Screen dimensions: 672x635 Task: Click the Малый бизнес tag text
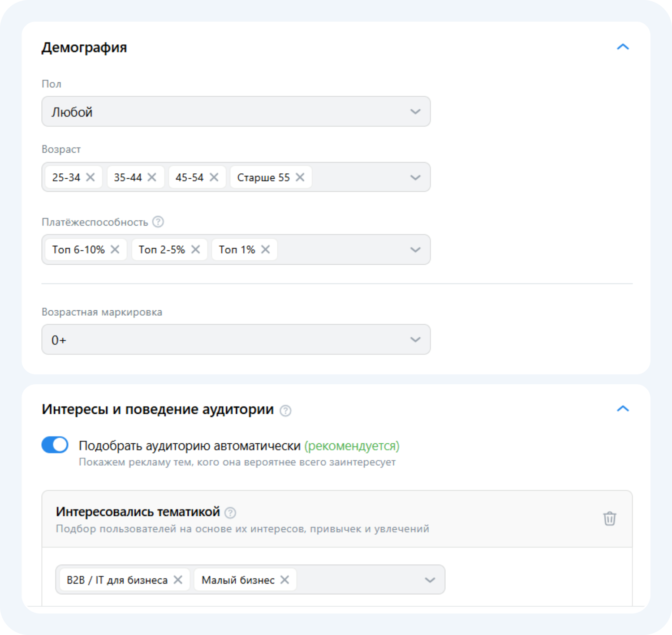point(238,580)
